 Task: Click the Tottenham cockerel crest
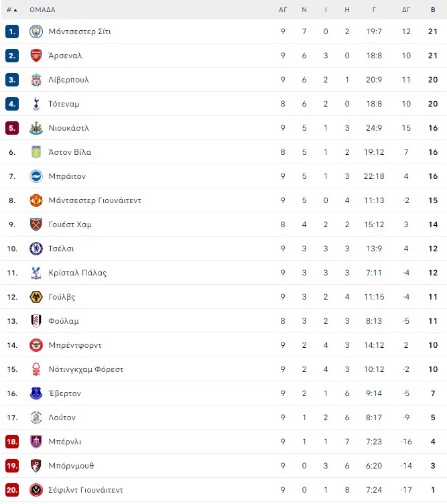pos(36,104)
